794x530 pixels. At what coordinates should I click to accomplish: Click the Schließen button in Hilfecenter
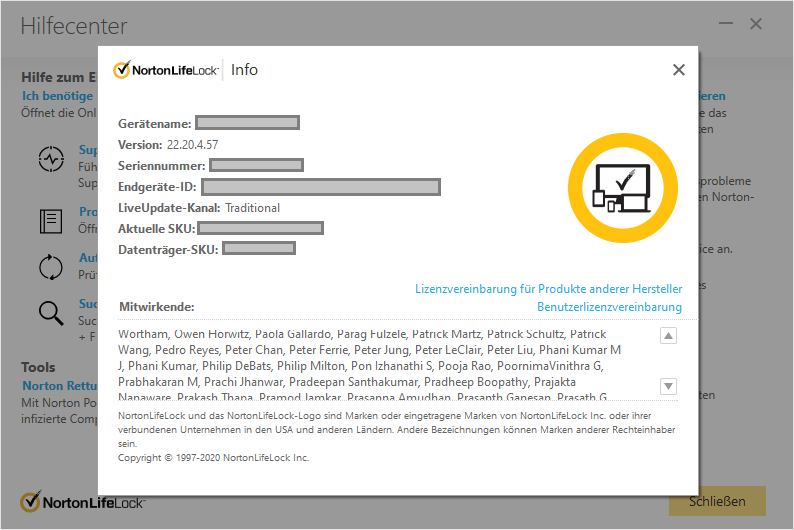point(717,501)
